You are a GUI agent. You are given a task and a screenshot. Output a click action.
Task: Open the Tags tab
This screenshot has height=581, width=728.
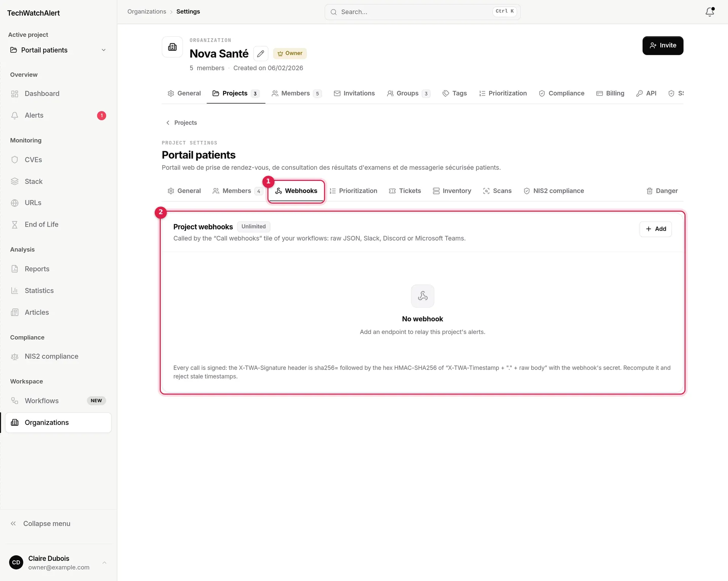click(455, 93)
